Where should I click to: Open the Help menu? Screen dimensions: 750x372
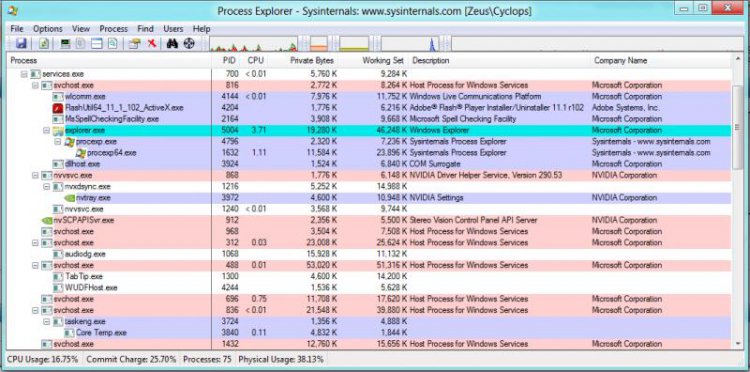point(201,29)
